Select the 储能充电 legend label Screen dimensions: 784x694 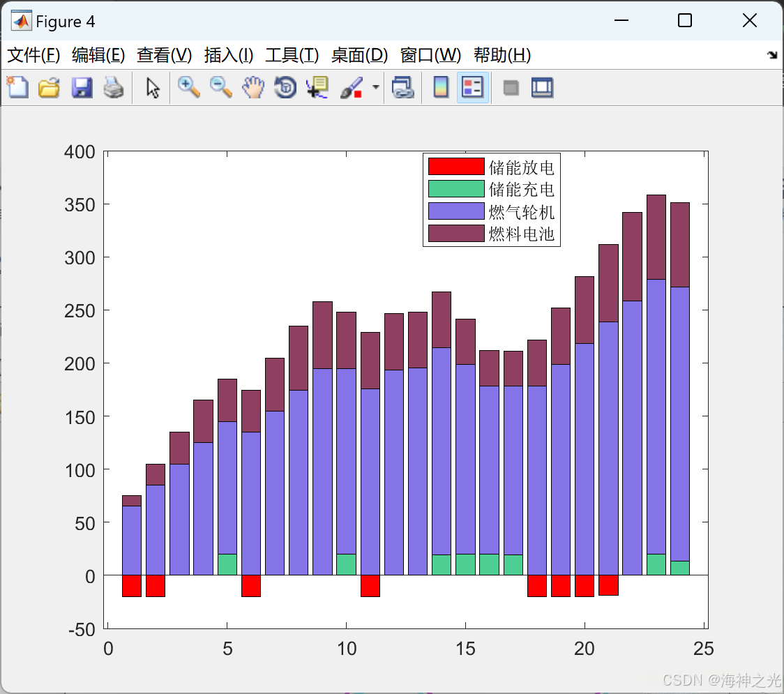[521, 190]
